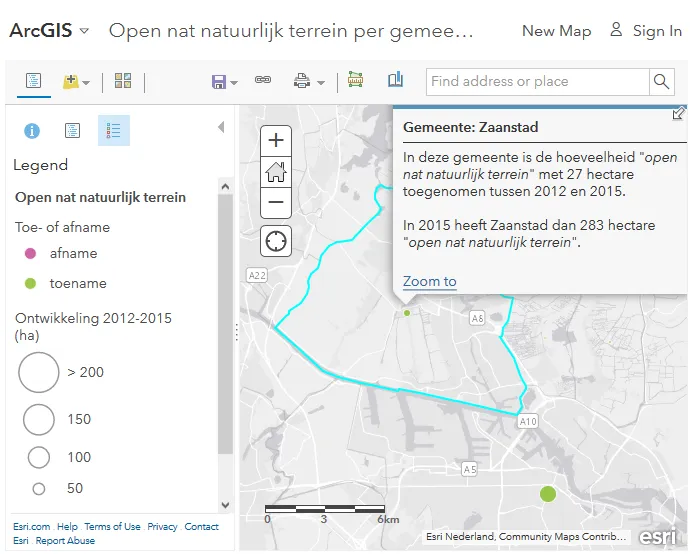Click the map title text
This screenshot has height=554, width=693.
[x=291, y=31]
